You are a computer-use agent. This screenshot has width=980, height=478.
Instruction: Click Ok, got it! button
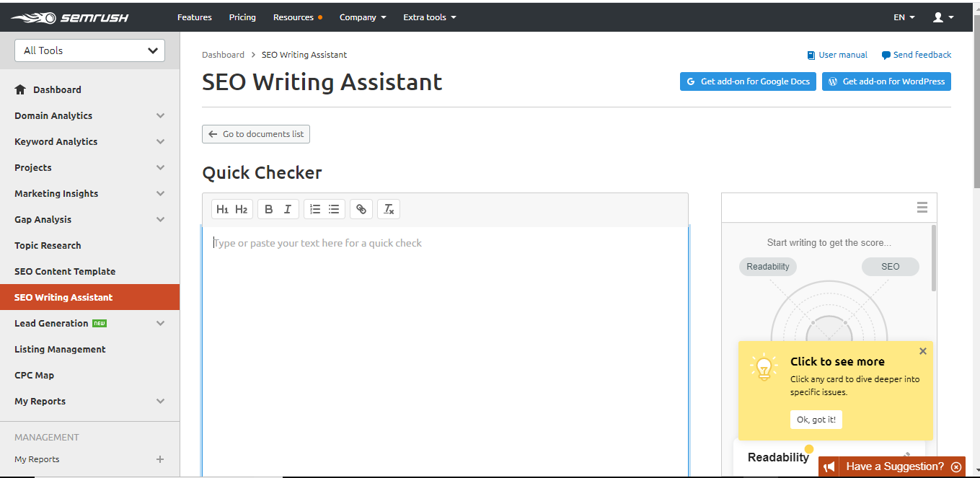coord(816,420)
